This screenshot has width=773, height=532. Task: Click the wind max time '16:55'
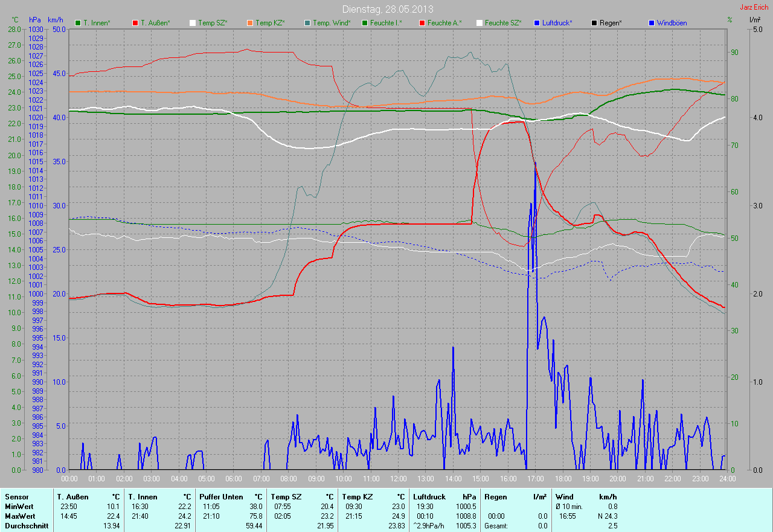(568, 516)
